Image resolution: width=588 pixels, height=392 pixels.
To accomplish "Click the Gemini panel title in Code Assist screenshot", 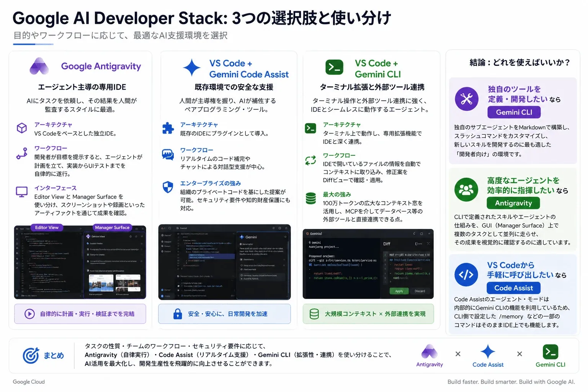I will tap(251, 237).
